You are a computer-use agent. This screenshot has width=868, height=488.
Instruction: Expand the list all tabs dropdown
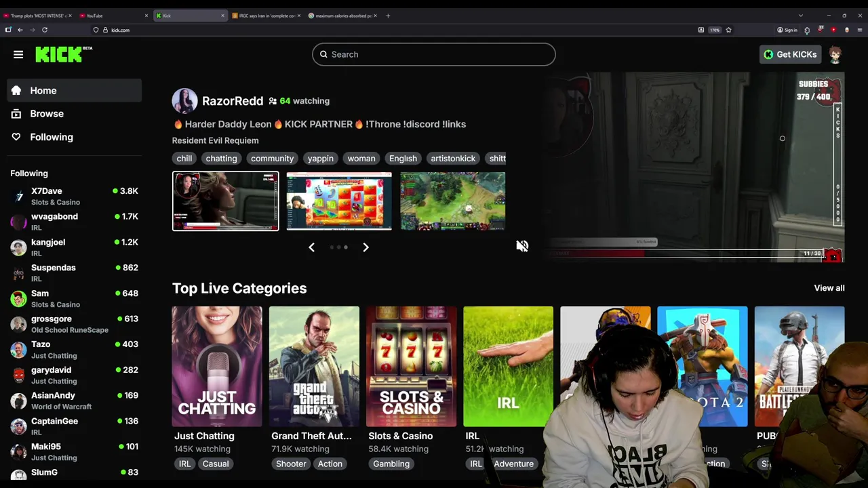(800, 16)
